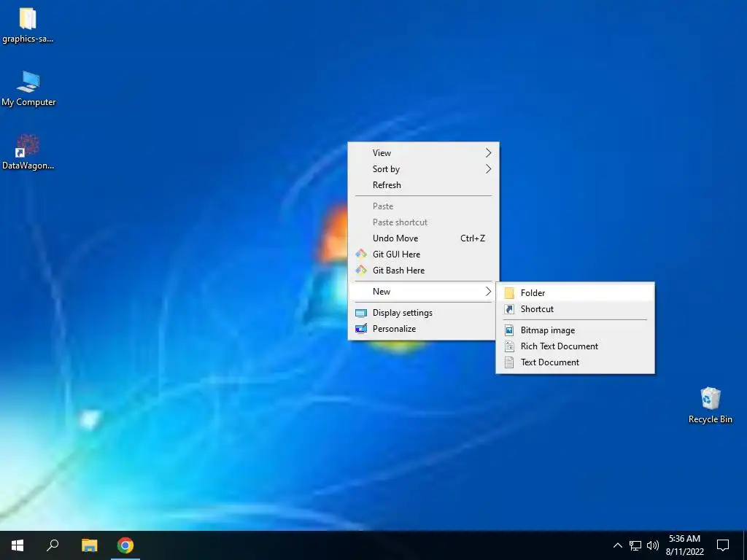747x560 pixels.
Task: Create a new Shortcut
Action: pyautogui.click(x=575, y=309)
